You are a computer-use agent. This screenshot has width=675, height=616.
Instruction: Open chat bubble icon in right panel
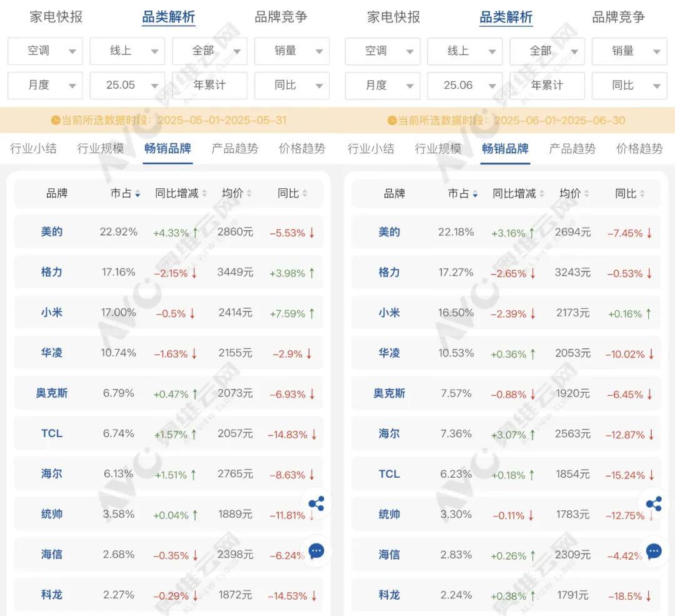pos(654,551)
